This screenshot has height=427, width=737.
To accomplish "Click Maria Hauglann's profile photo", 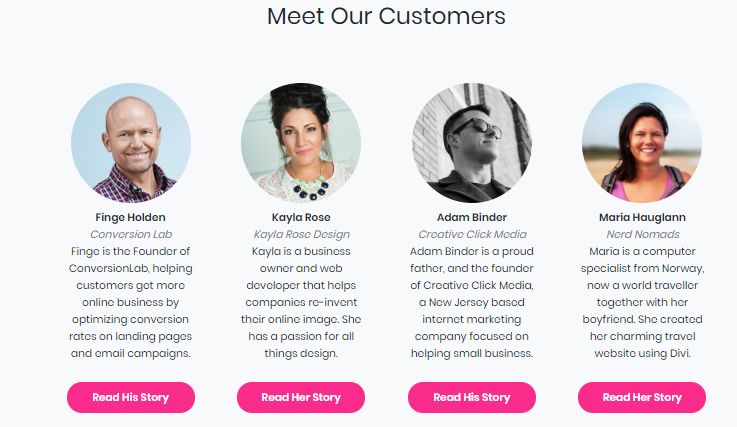I will click(x=642, y=143).
